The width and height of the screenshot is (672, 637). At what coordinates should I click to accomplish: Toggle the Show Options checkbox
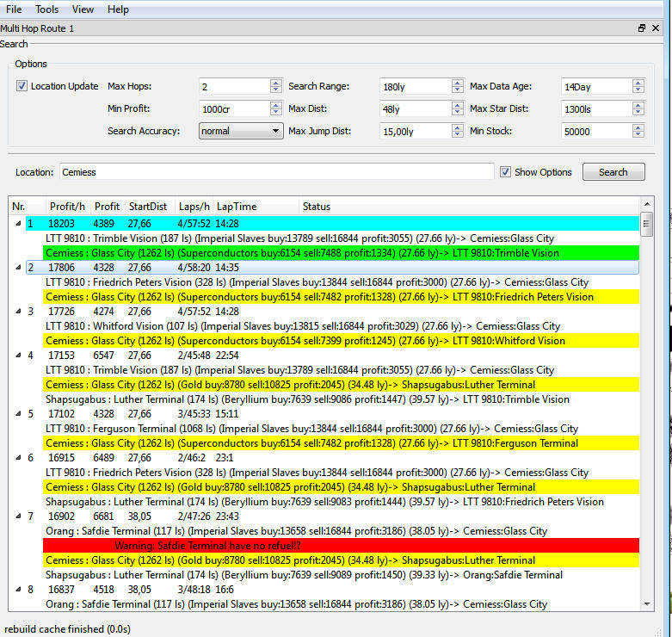coord(505,172)
